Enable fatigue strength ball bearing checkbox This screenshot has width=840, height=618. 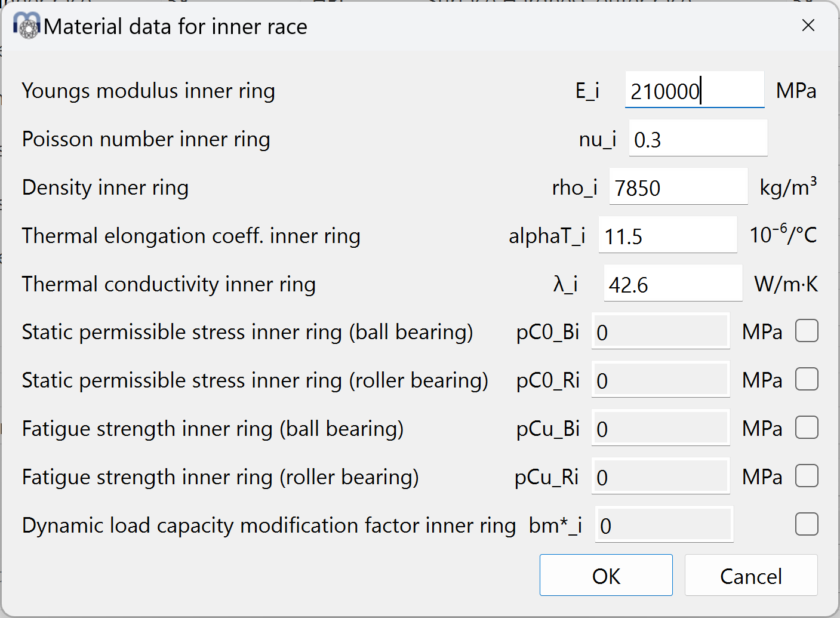click(807, 428)
